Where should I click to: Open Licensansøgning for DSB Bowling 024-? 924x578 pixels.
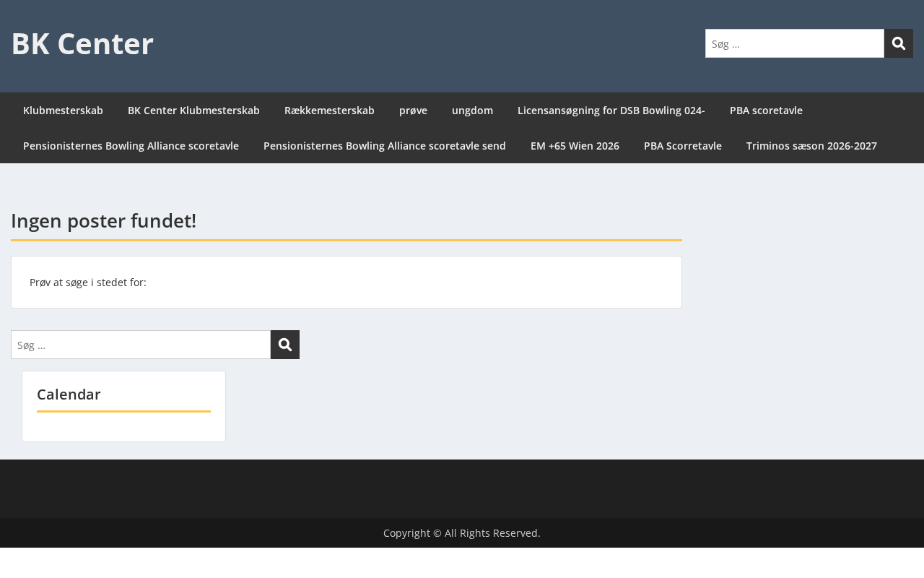click(x=611, y=111)
